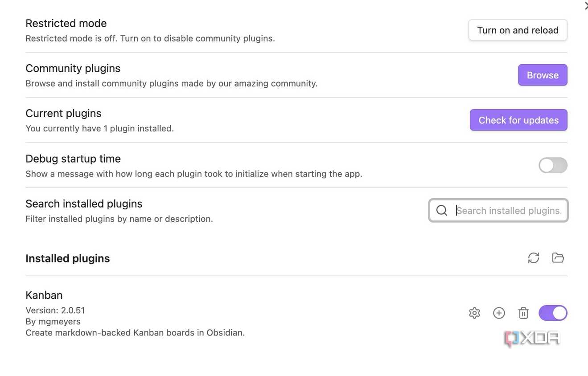Click the Restricted mode heading
Viewport: 588px width, 376px height.
click(66, 23)
